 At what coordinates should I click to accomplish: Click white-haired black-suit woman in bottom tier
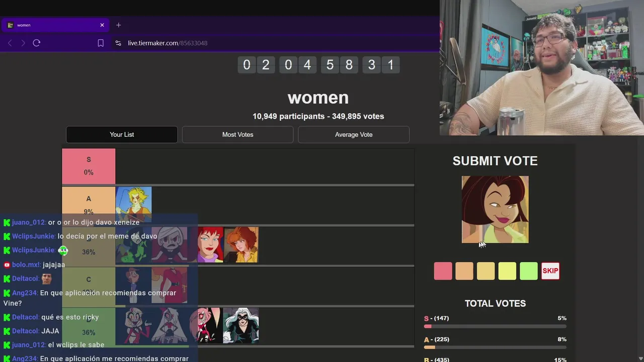241,325
